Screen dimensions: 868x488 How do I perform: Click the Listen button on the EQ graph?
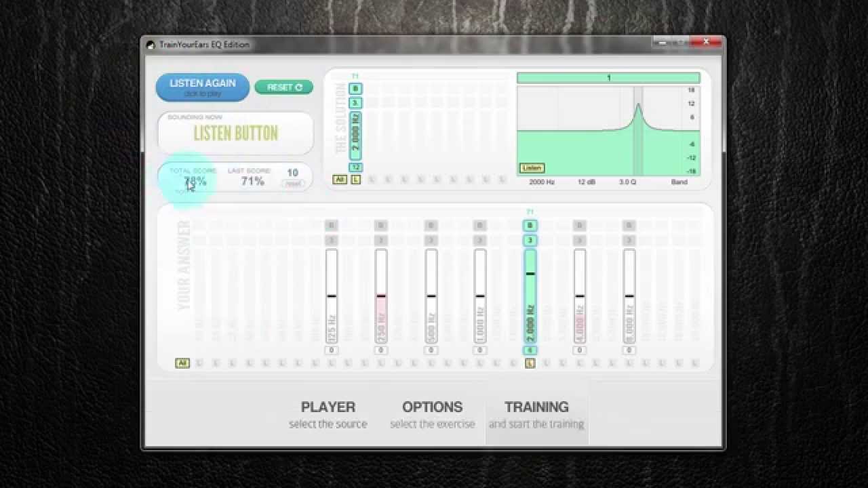532,167
